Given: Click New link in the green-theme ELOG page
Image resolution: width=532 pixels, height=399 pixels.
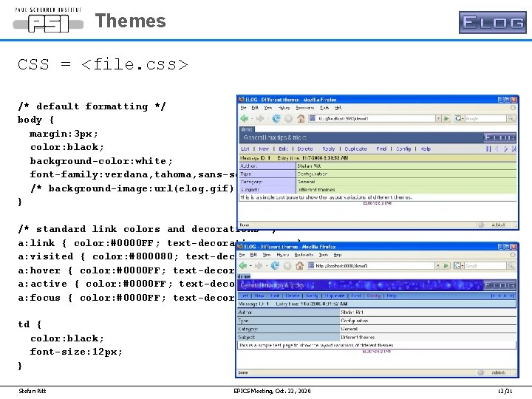Looking at the screenshot, I should click(264, 149).
